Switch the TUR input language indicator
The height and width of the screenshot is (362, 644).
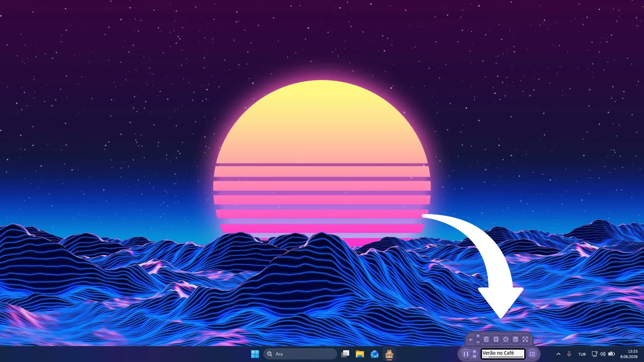pos(582,354)
